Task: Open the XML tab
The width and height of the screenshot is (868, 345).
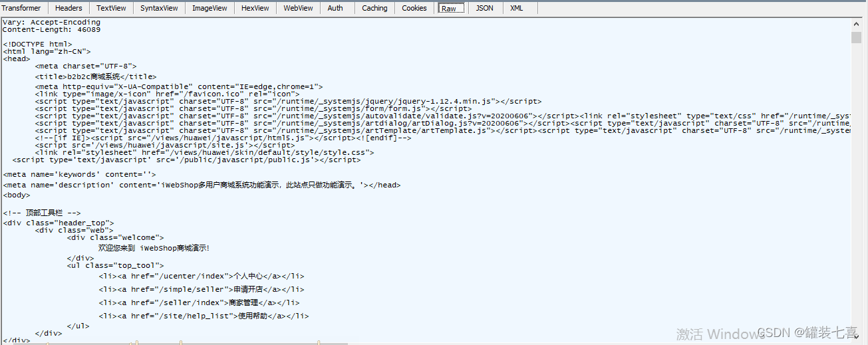Action: coord(516,8)
